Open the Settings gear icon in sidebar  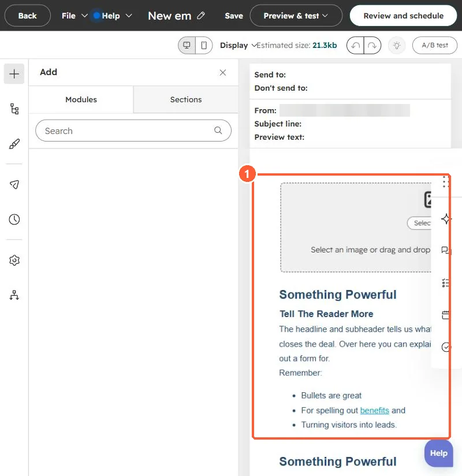click(x=14, y=260)
